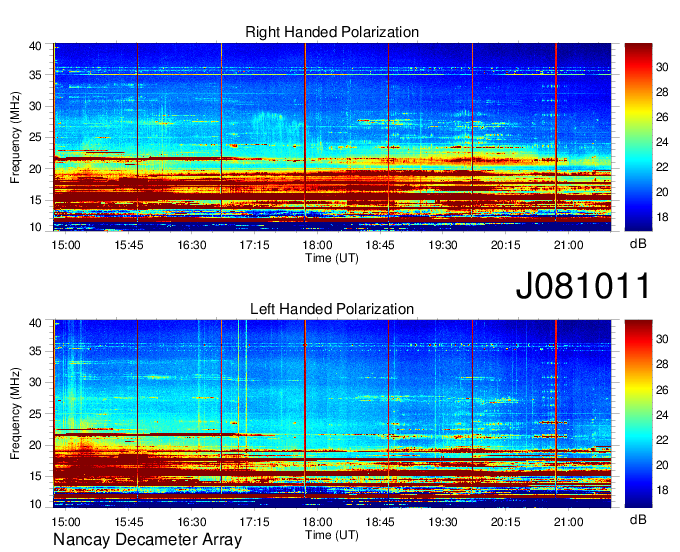Click "Time (UT)" axis label under Left Handed plot
Viewport: 680px width, 552px height.
tap(332, 535)
